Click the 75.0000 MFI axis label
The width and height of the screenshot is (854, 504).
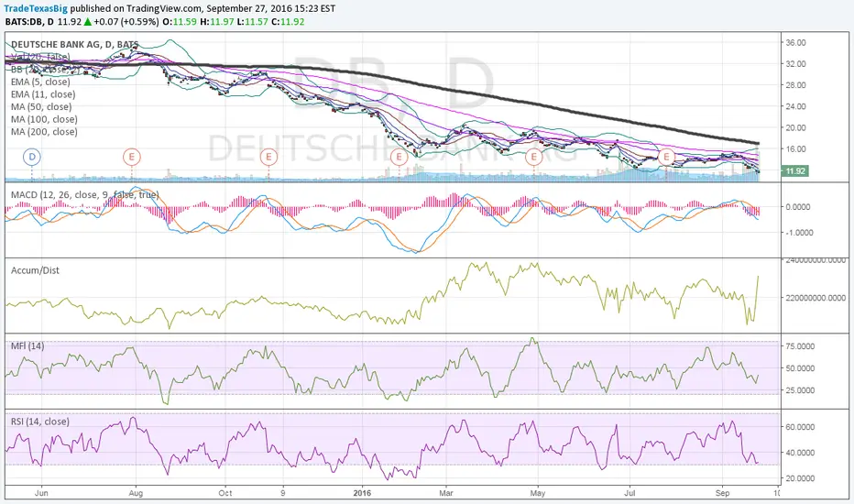[x=800, y=346]
